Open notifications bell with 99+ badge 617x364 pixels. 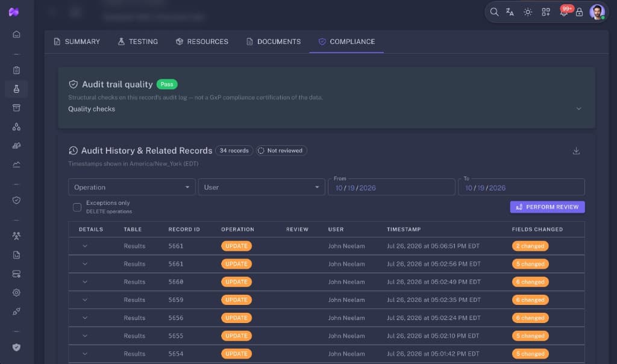pos(564,11)
